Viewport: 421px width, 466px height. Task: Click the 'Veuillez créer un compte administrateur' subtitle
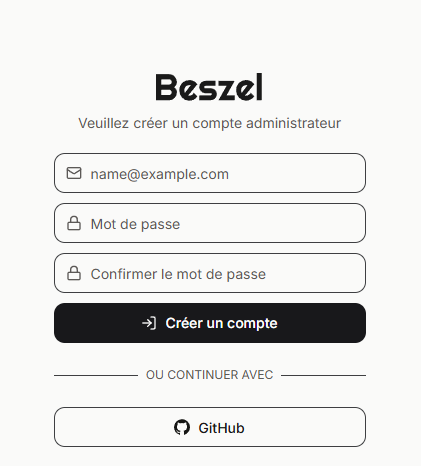pos(210,123)
